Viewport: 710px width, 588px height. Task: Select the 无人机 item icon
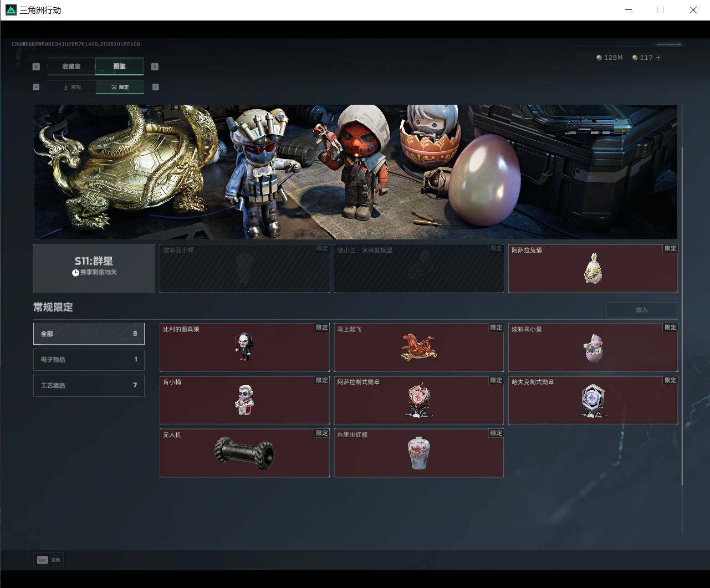tap(244, 453)
